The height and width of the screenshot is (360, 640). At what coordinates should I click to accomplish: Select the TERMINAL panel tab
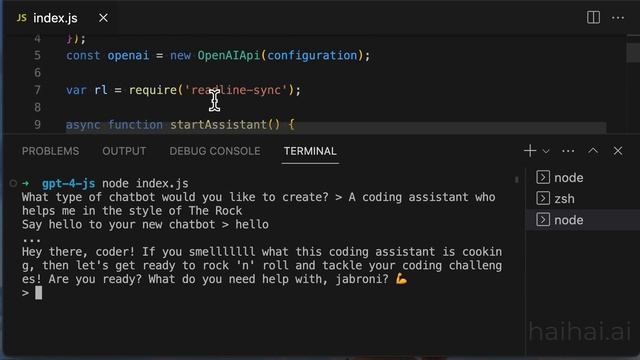pos(310,151)
